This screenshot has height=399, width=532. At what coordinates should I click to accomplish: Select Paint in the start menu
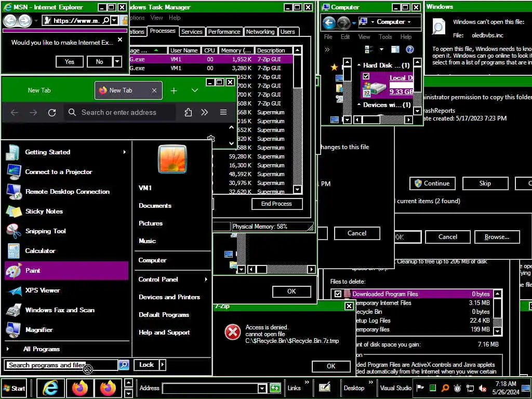click(x=66, y=270)
